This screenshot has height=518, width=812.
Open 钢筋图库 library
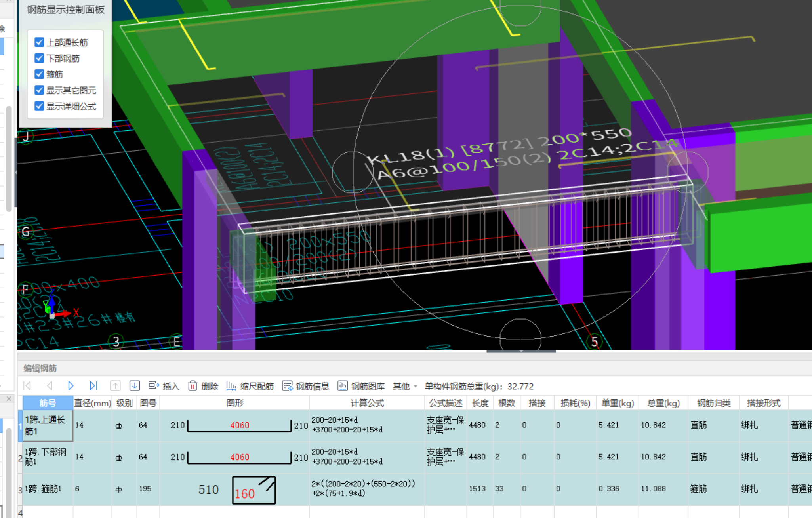(x=361, y=386)
